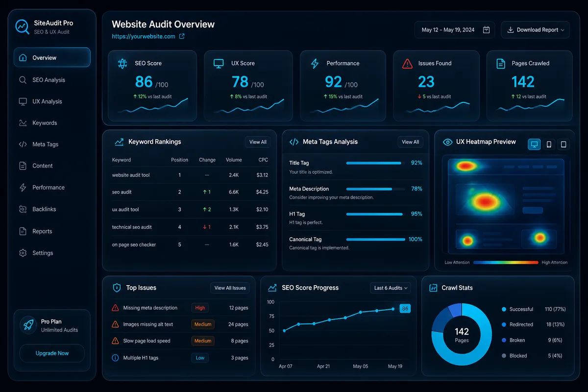588x392 pixels.
Task: Click the Pages Crawled document icon
Action: [x=501, y=63]
